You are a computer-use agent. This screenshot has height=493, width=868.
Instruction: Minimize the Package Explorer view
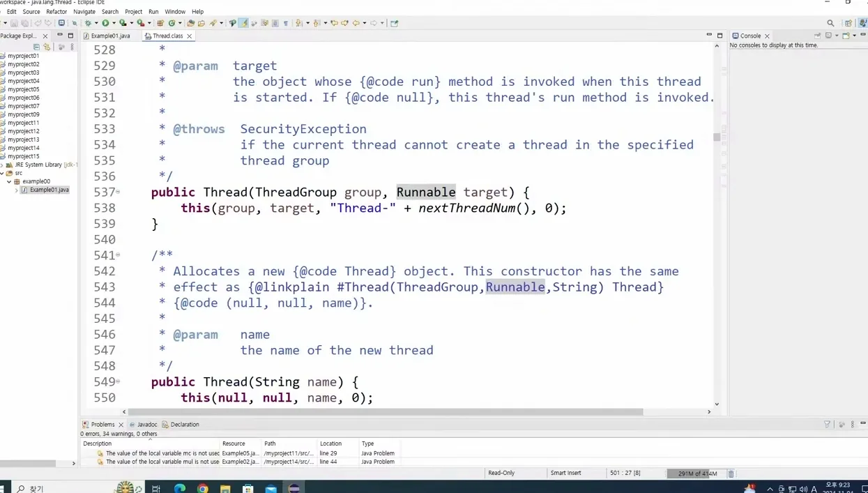tap(59, 36)
